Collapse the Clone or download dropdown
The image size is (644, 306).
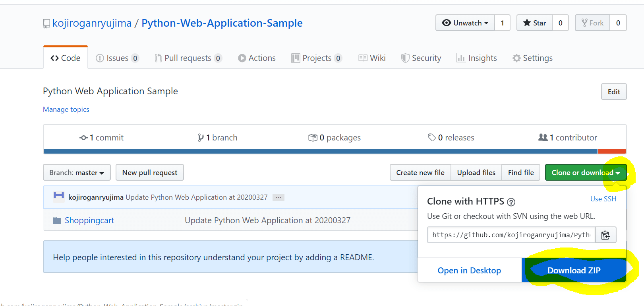pyautogui.click(x=586, y=172)
